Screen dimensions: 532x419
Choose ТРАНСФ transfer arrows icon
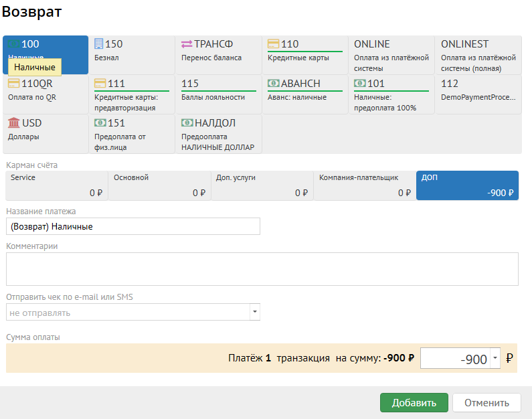pyautogui.click(x=187, y=44)
